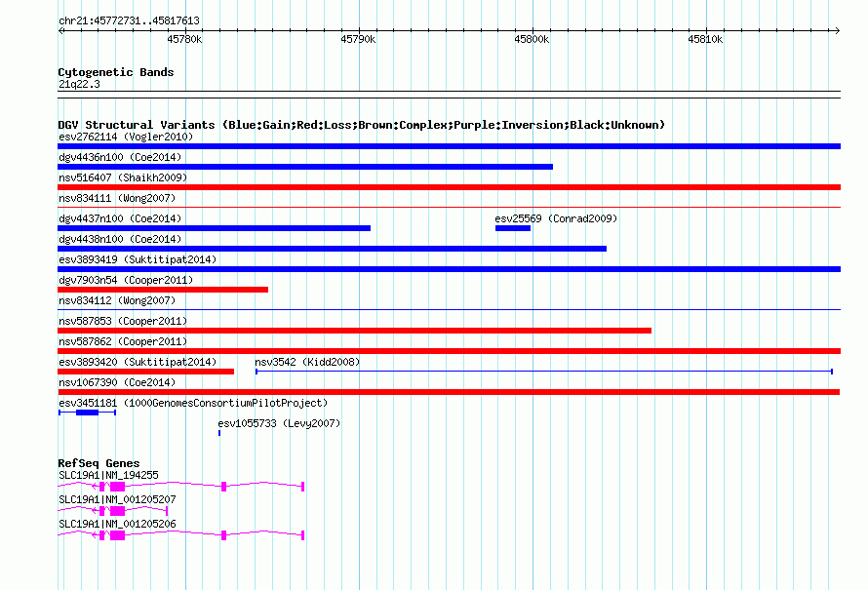Click the large exon of SLC19A1|NM_001205206
Image resolution: width=868 pixels, height=590 pixels.
117,535
